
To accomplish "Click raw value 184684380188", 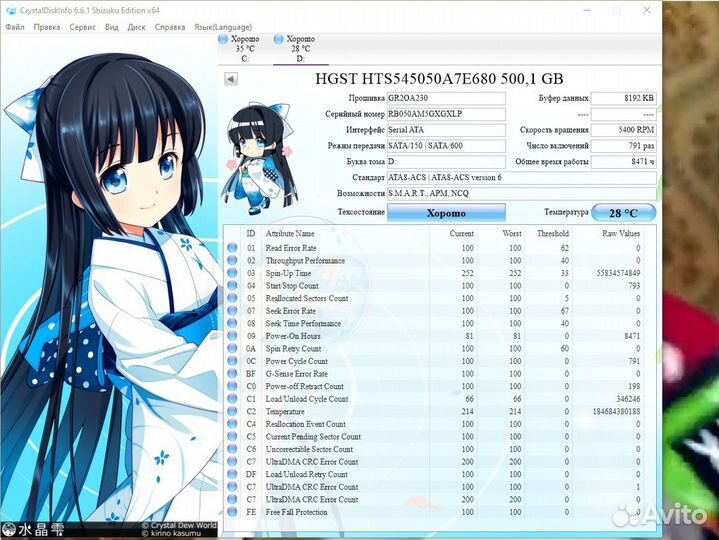I will [616, 412].
